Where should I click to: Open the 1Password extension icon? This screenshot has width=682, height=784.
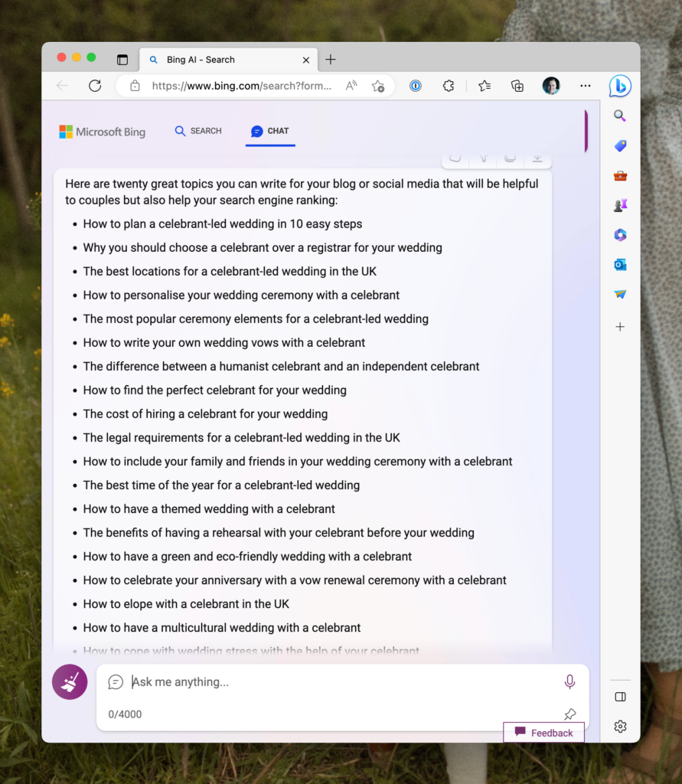(x=415, y=86)
